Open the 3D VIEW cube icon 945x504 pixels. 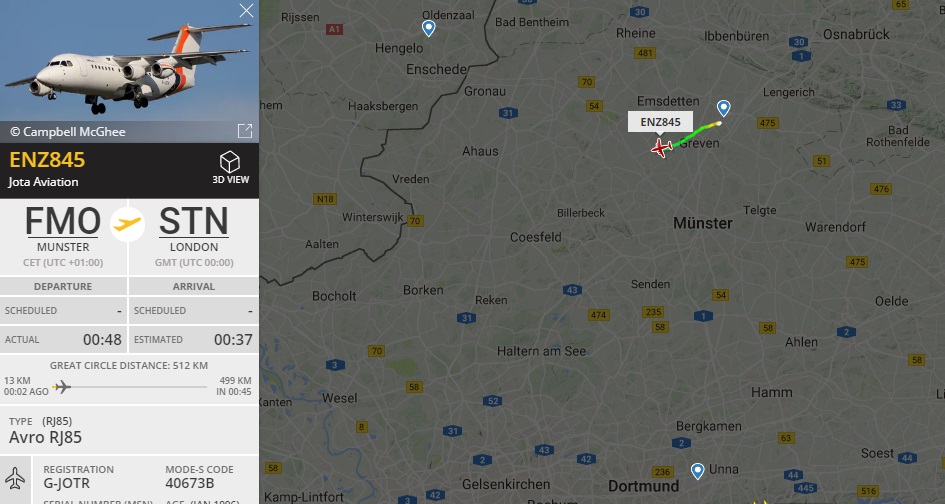(x=230, y=162)
